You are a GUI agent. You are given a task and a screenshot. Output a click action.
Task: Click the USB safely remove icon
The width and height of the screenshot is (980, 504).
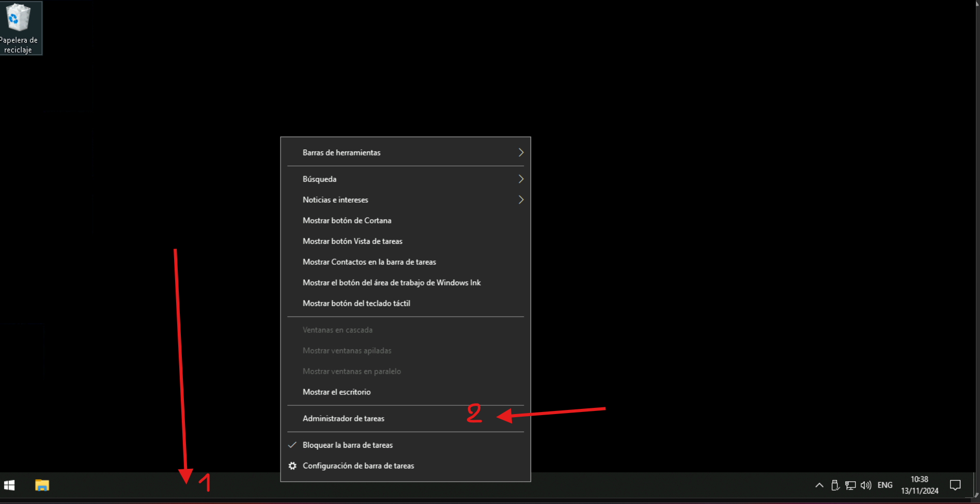835,485
